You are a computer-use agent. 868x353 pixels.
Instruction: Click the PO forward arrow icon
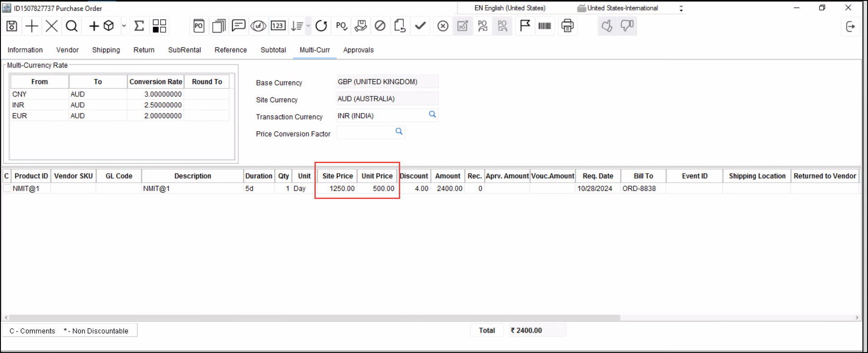483,26
